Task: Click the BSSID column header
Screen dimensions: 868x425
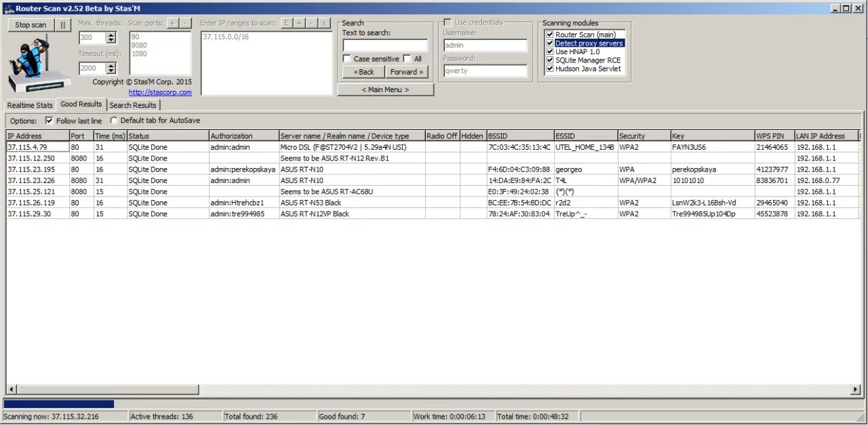Action: click(x=520, y=136)
